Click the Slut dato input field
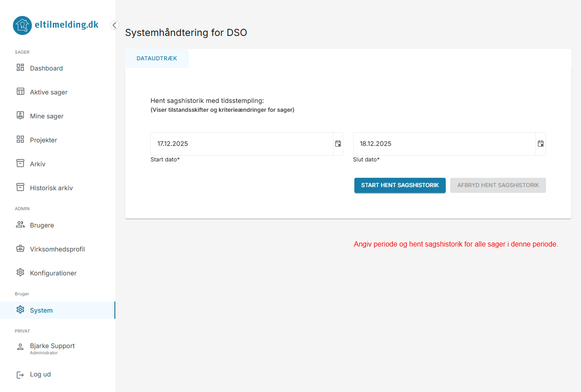 tap(444, 144)
